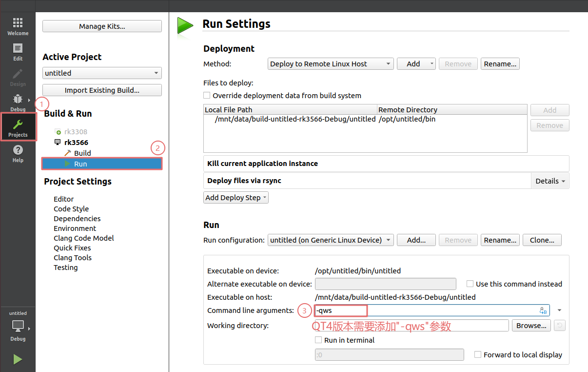Image resolution: width=588 pixels, height=372 pixels.
Task: Click the variables icon in arguments field
Action: click(x=543, y=310)
